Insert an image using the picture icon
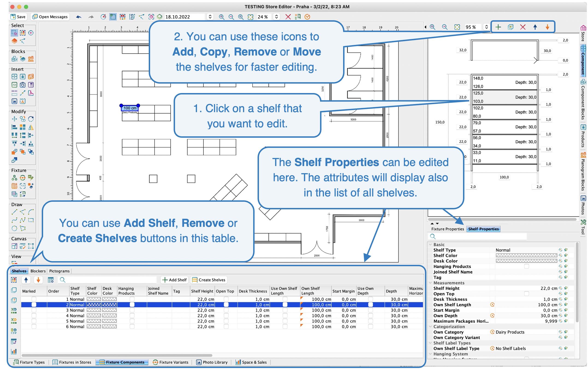Image resolution: width=588 pixels, height=371 pixels. tap(14, 101)
